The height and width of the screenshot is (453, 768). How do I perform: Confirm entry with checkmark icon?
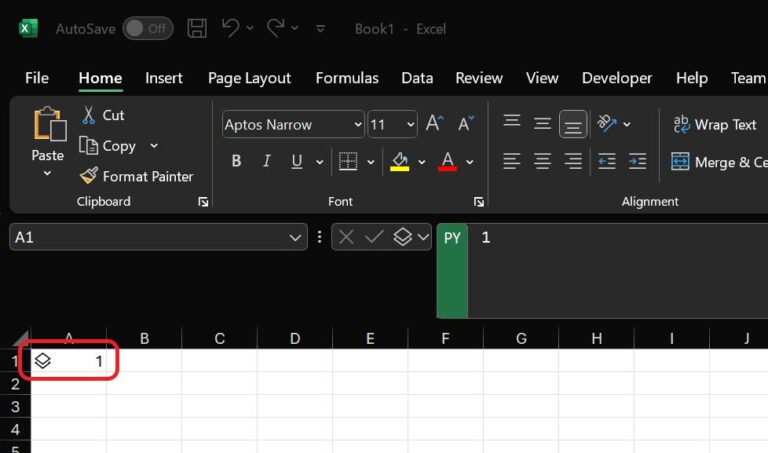pos(374,238)
